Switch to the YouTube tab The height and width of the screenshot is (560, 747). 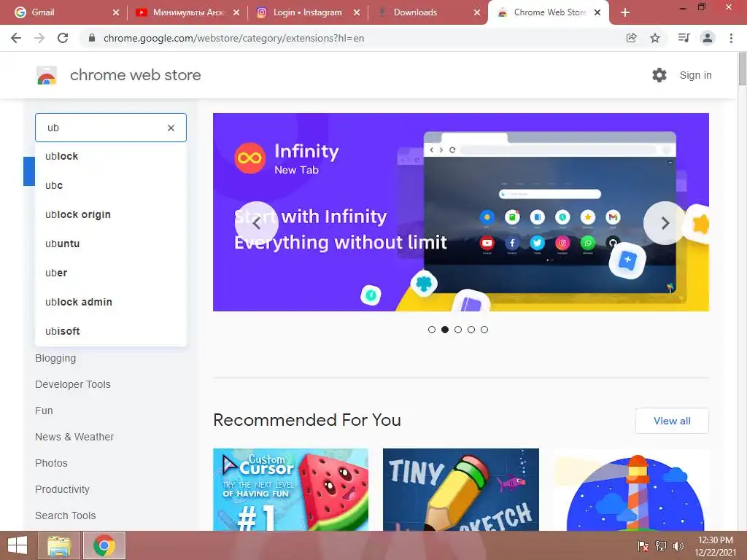187,13
